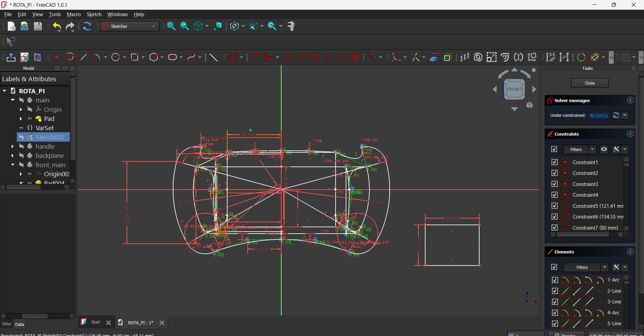Expand the handle tree item

tap(12, 146)
